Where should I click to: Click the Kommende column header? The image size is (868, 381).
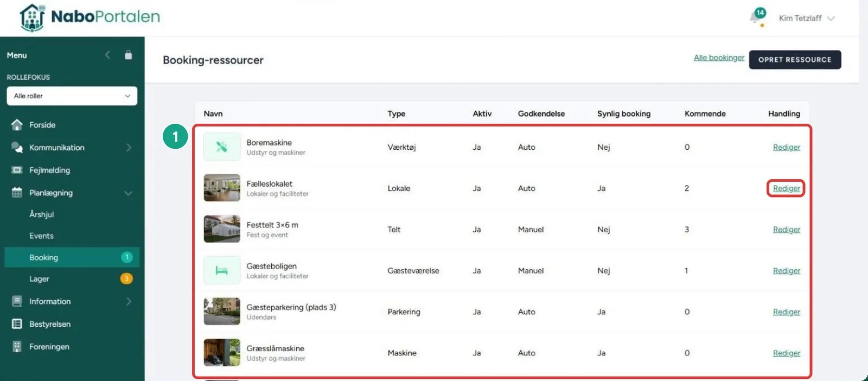(x=705, y=113)
